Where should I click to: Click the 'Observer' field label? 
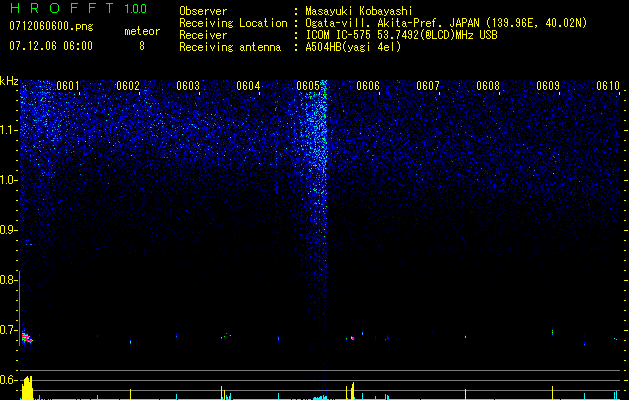coord(203,11)
